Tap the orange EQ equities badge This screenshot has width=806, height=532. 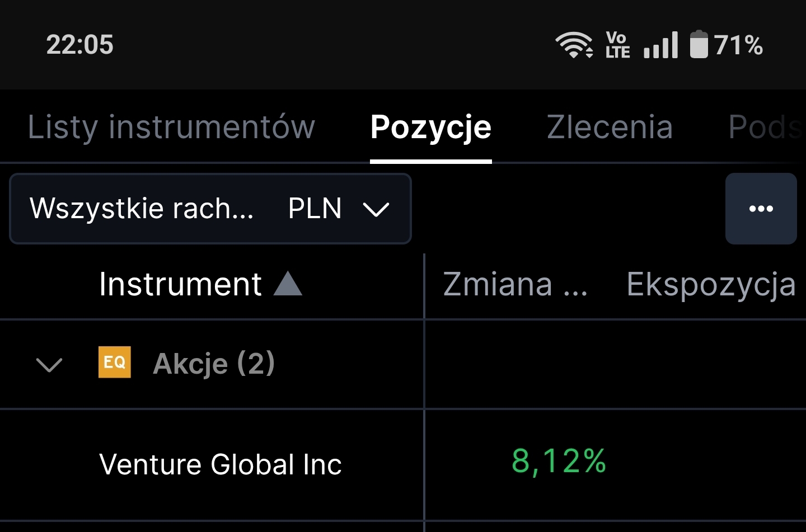(x=115, y=362)
